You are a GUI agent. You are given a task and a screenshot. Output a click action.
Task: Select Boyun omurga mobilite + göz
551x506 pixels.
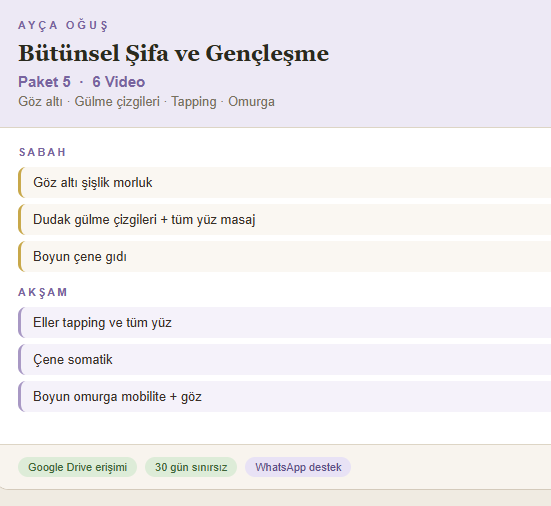pos(285,396)
